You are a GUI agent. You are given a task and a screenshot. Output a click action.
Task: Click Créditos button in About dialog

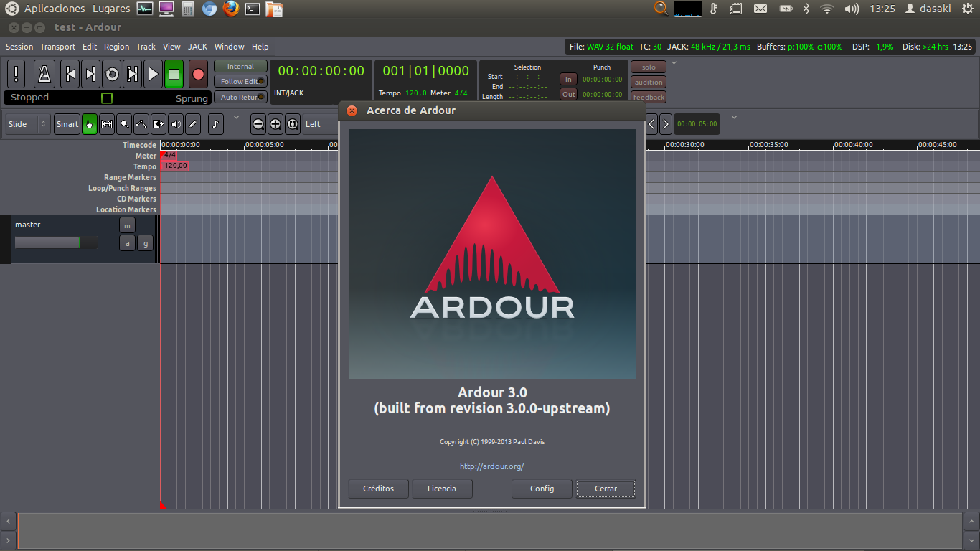[379, 489]
